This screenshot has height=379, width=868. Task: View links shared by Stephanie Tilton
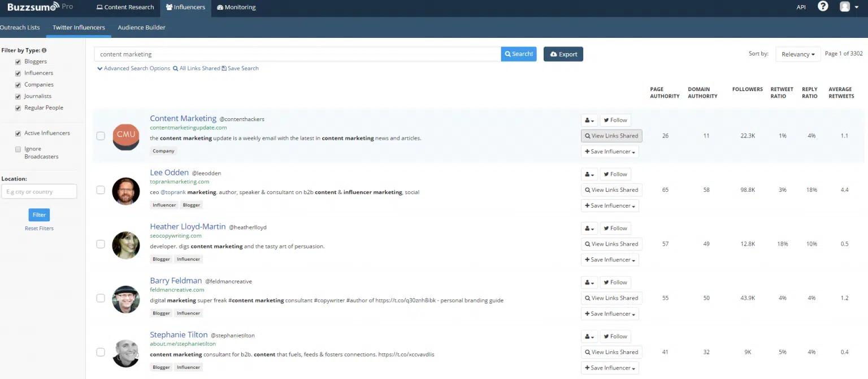[x=611, y=352]
